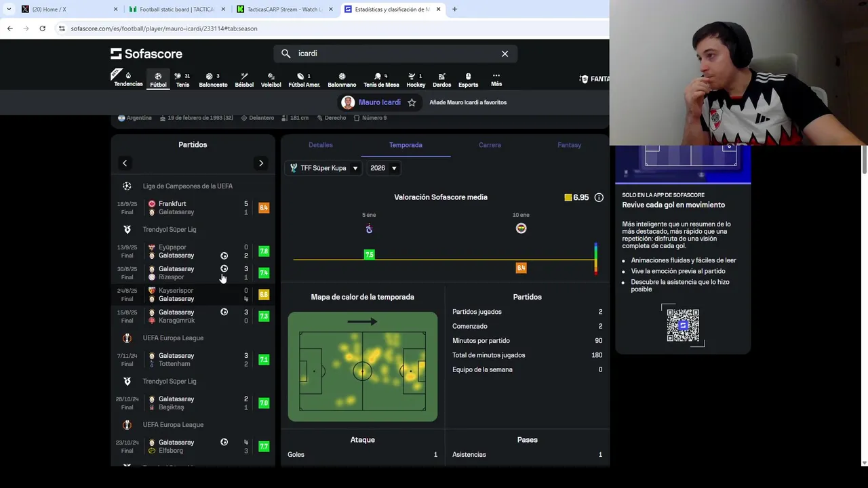Add Mauro Icardi to favorites star
The width and height of the screenshot is (868, 488).
[412, 102]
